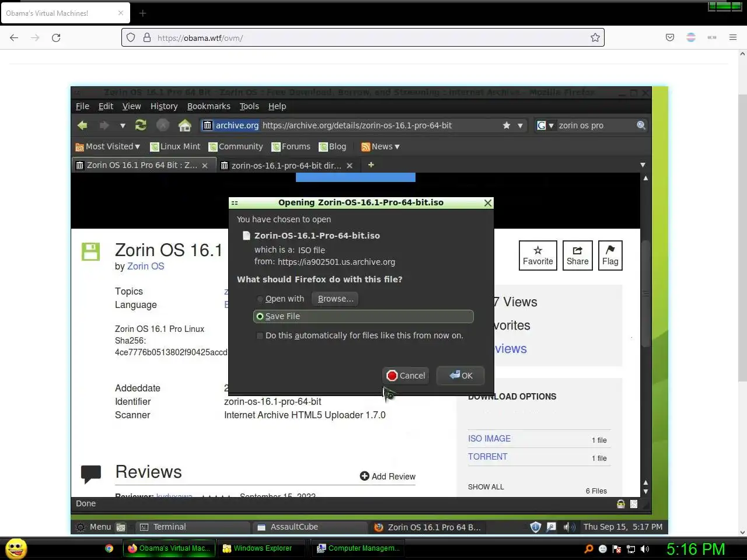Open Computer Management in host taskbar
This screenshot has width=747, height=560.
[x=358, y=548]
